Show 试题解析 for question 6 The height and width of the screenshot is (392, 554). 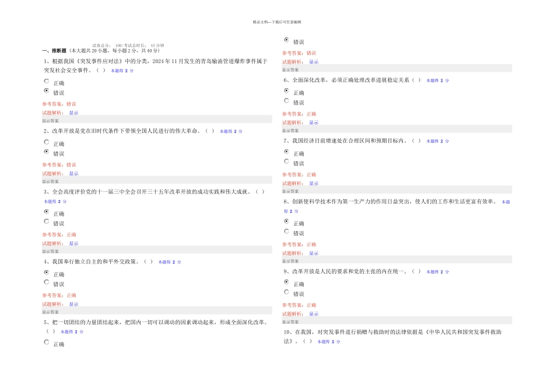click(x=314, y=123)
